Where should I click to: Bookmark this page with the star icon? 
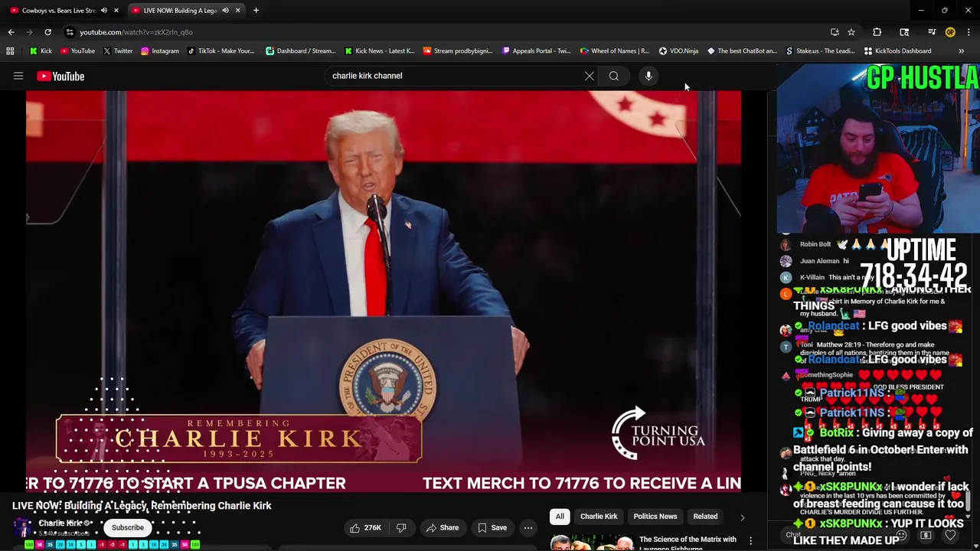[851, 32]
